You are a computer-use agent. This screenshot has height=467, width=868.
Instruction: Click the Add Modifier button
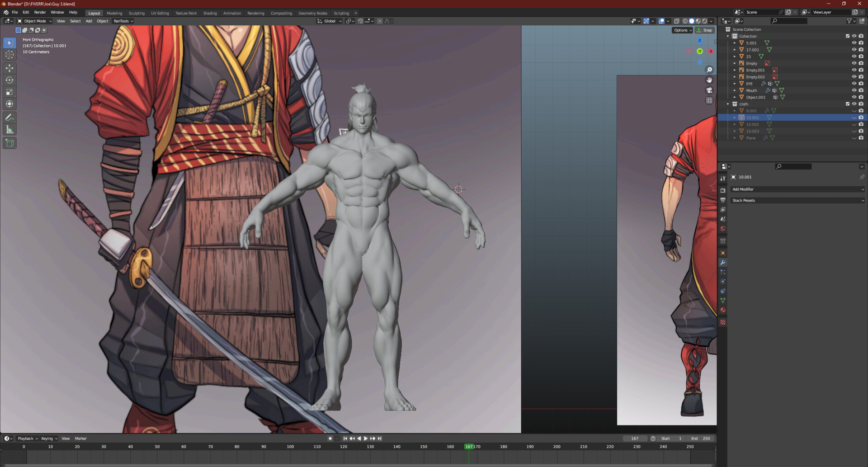(x=797, y=189)
